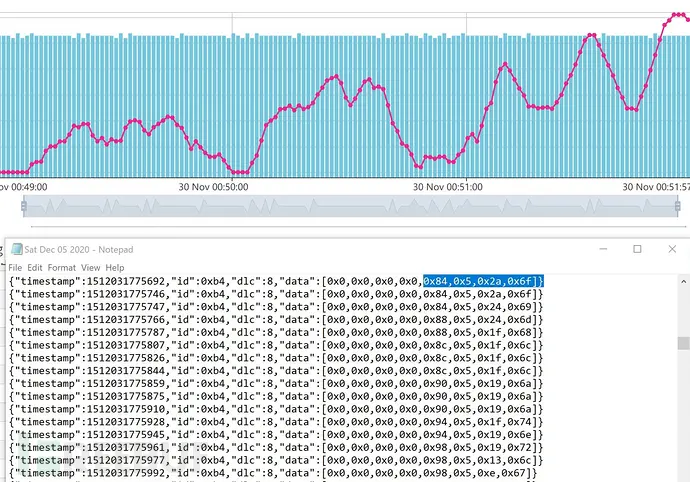
Task: Click the line with timestamp 1512031775859
Action: (276, 383)
